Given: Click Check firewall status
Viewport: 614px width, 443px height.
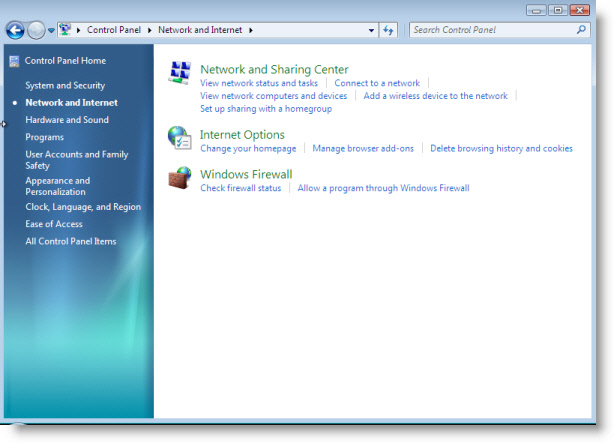Looking at the screenshot, I should pos(241,188).
